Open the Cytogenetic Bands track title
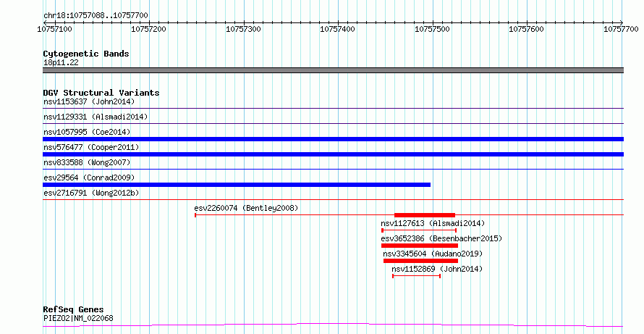This screenshot has width=644, height=334. [86, 54]
